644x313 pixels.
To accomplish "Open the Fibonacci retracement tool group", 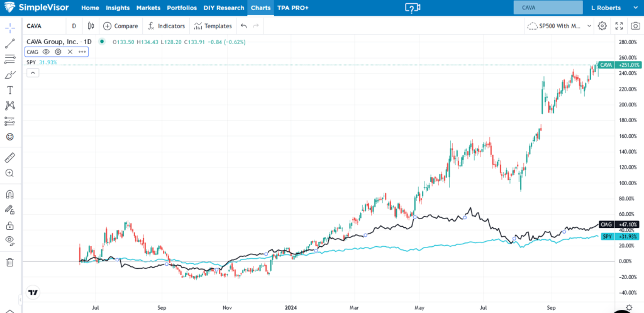I will click(x=10, y=59).
